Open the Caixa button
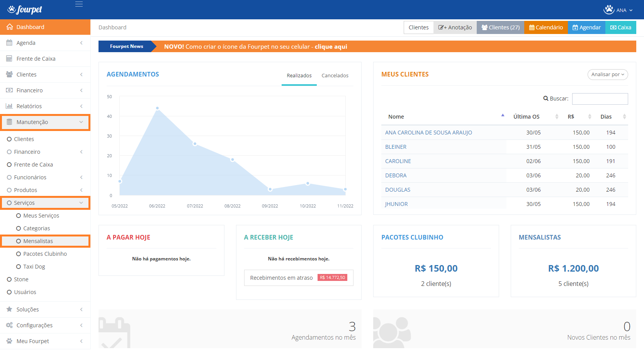This screenshot has height=352, width=644. pos(621,27)
